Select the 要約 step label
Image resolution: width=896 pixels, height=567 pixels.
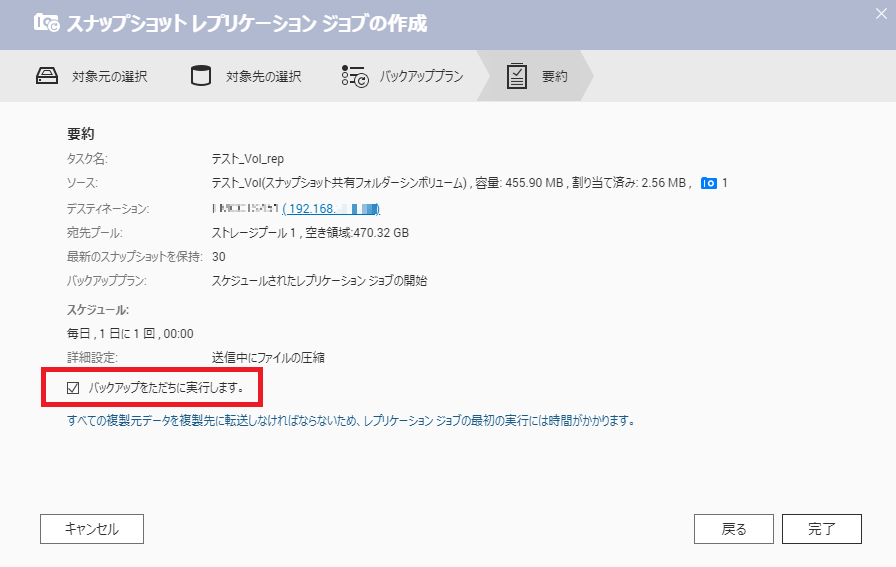554,77
